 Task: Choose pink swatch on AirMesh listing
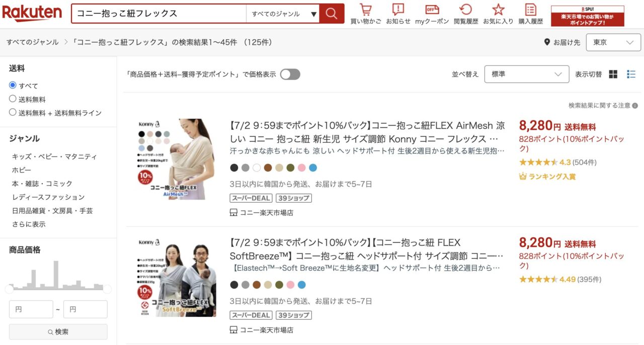pos(301,168)
